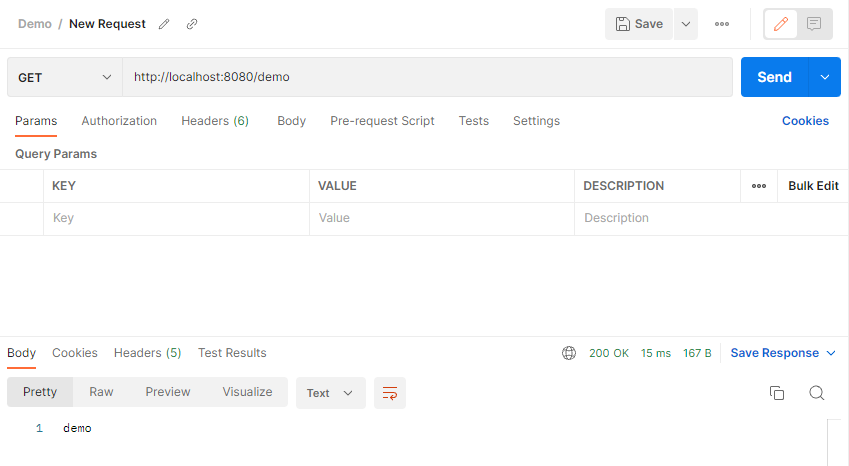Open the header three-dot more actions menu
This screenshot has height=466, width=849.
(x=722, y=24)
